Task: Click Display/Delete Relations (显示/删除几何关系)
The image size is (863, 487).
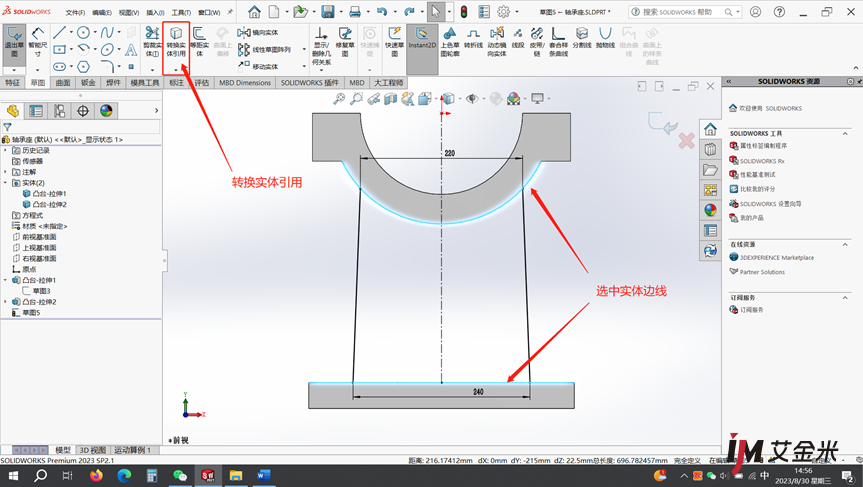Action: tap(321, 46)
